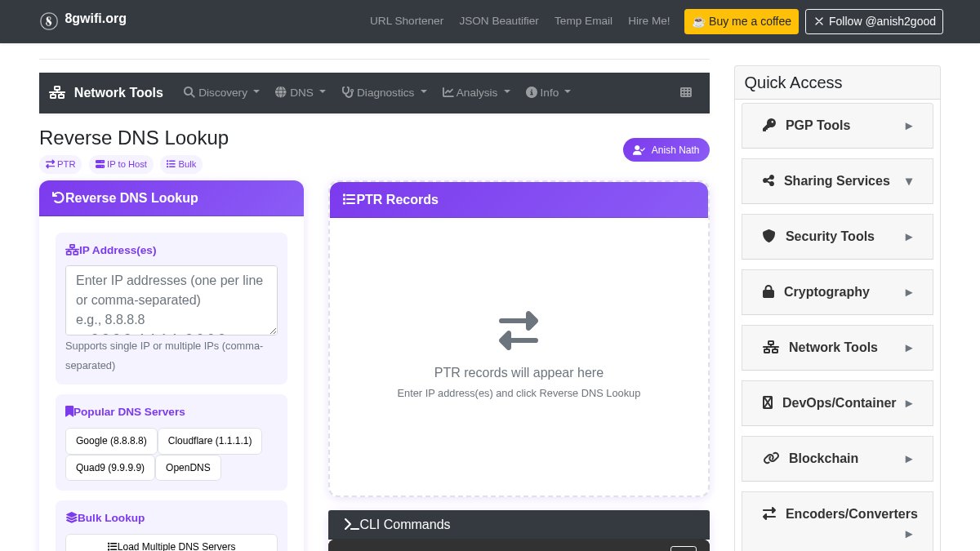Collapse the Sharing Services section

pos(909,181)
